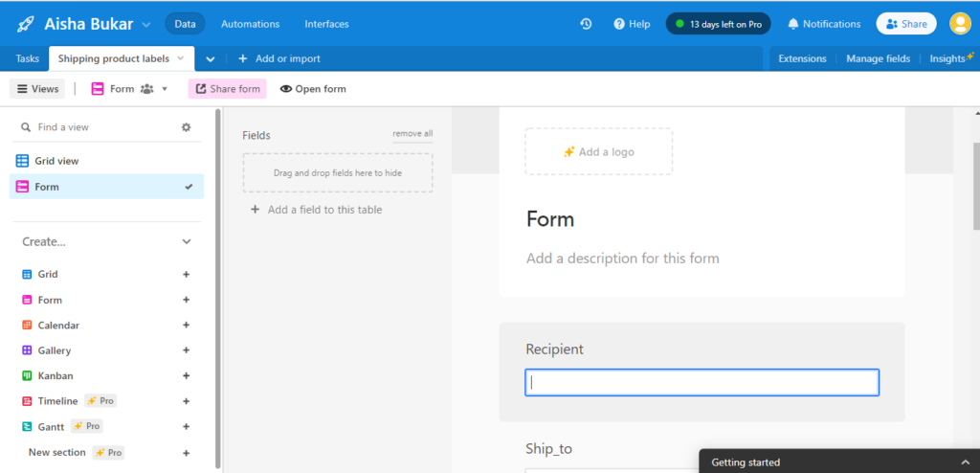This screenshot has width=980, height=473.
Task: Open the base history clock icon
Action: point(586,24)
